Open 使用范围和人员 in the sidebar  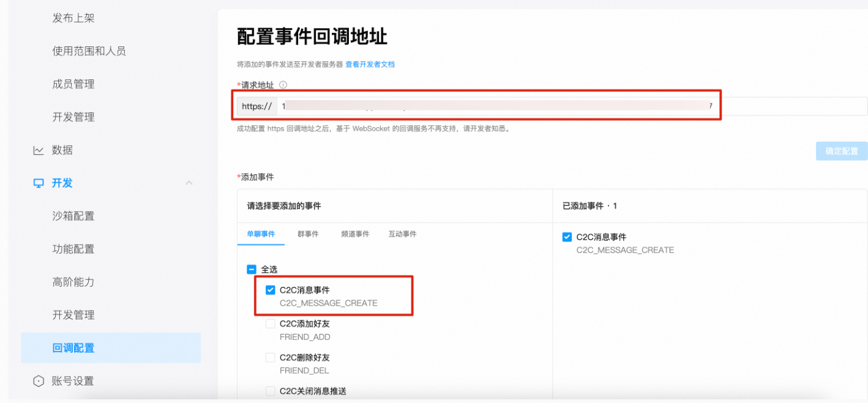(x=89, y=51)
